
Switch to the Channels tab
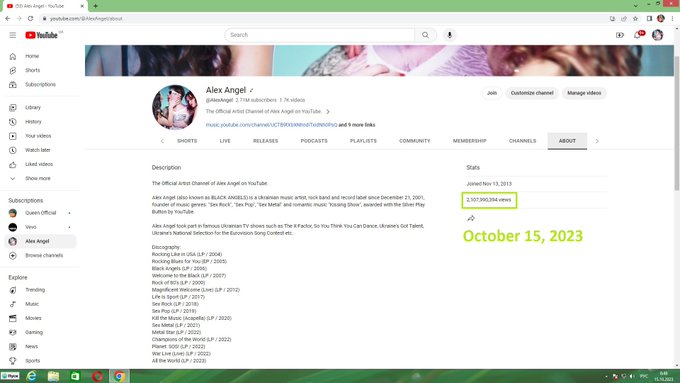[523, 141]
